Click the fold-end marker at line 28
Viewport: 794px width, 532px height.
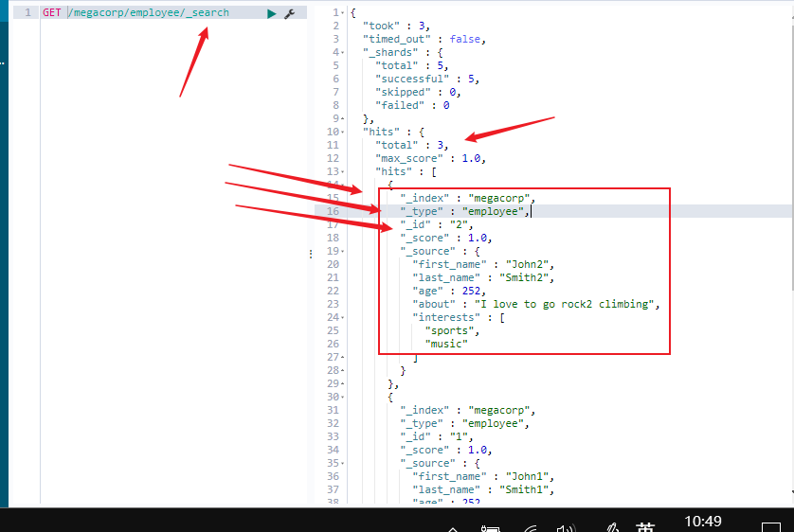coord(343,370)
